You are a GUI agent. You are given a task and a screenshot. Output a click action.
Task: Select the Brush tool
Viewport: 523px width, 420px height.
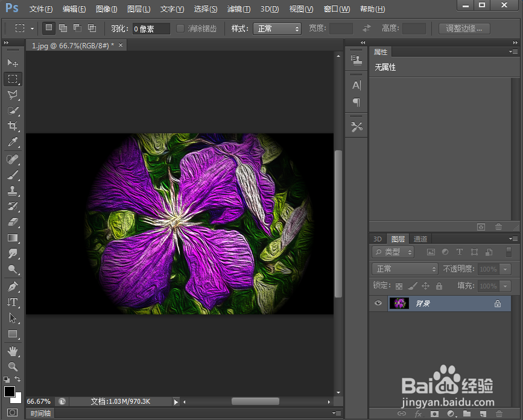pos(13,175)
